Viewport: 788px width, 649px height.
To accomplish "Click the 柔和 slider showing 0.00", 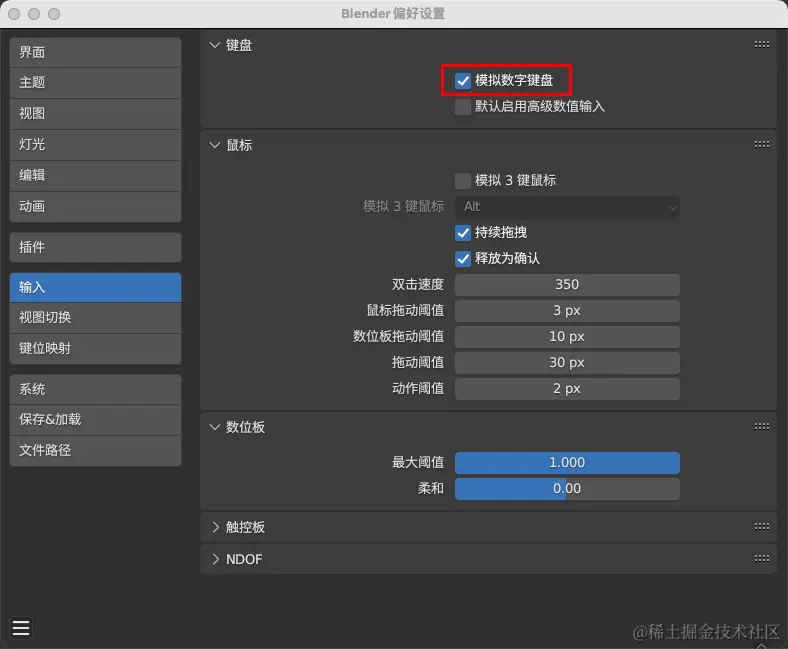I will click(x=567, y=489).
